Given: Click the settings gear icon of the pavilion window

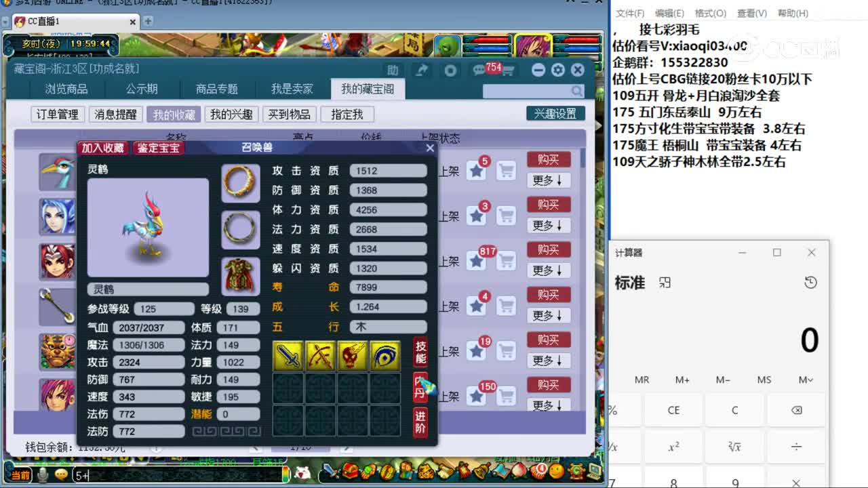Looking at the screenshot, I should (557, 69).
